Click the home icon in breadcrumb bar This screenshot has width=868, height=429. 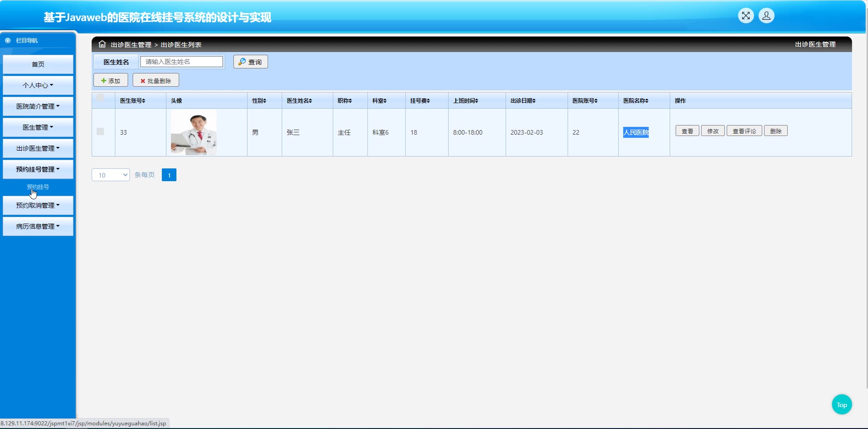point(102,44)
